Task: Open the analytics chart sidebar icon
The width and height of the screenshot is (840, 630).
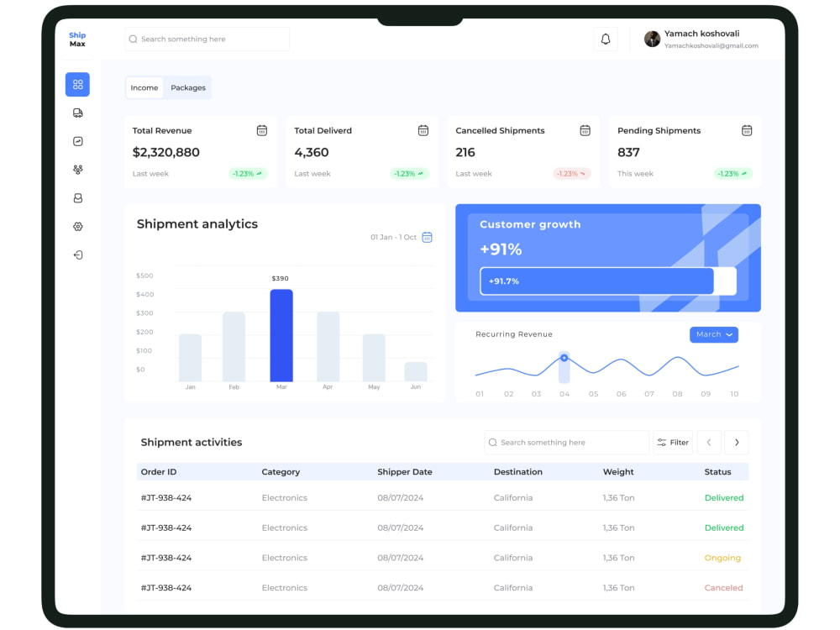Action: tap(77, 141)
